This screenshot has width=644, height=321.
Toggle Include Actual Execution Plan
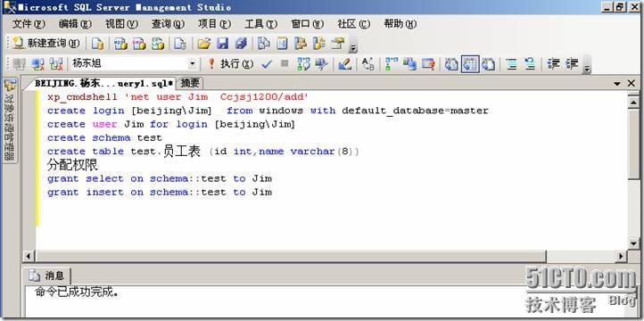pyautogui.click(x=392, y=63)
